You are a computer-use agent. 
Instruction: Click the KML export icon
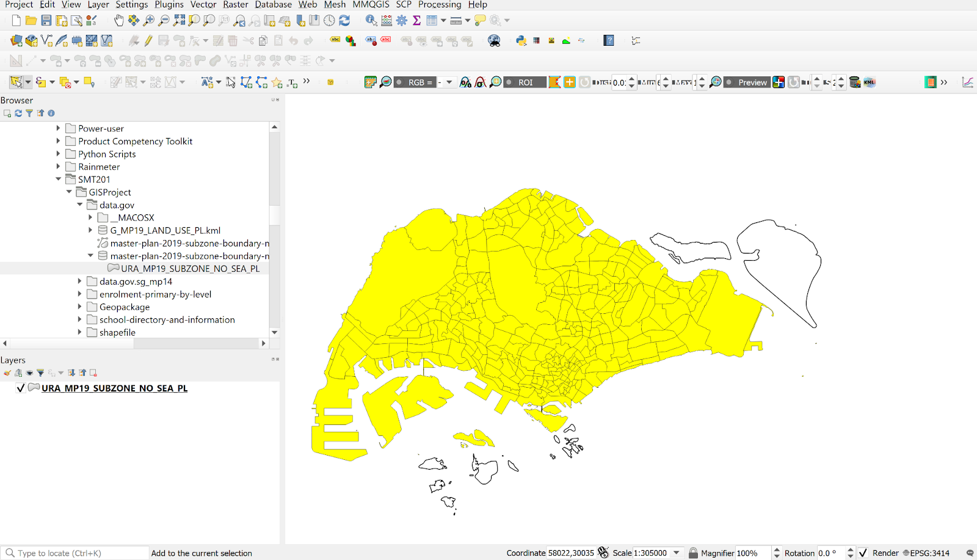tap(870, 82)
